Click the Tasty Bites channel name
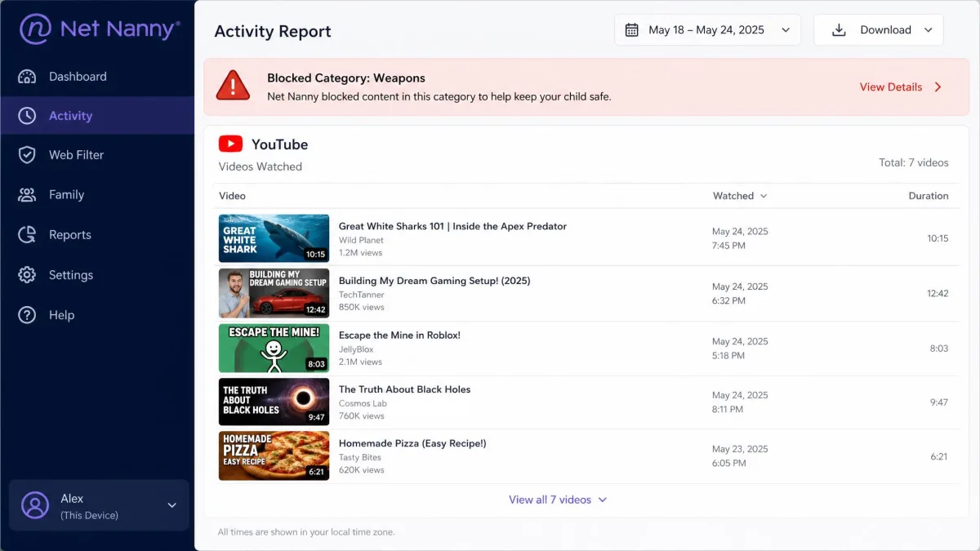 point(360,457)
